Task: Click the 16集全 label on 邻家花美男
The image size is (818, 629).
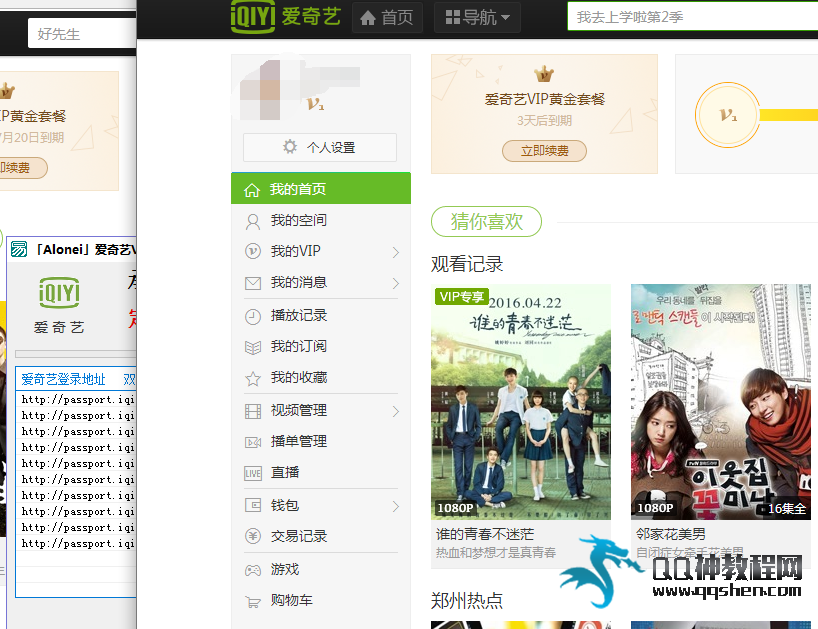Action: click(x=787, y=509)
